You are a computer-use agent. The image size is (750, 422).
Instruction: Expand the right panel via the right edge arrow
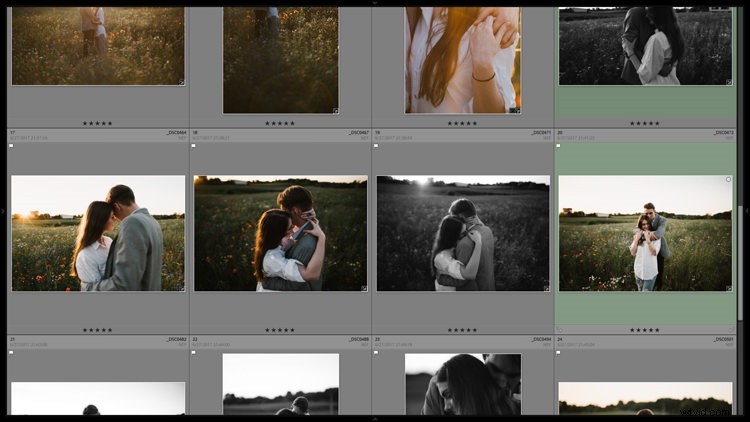[x=747, y=211]
